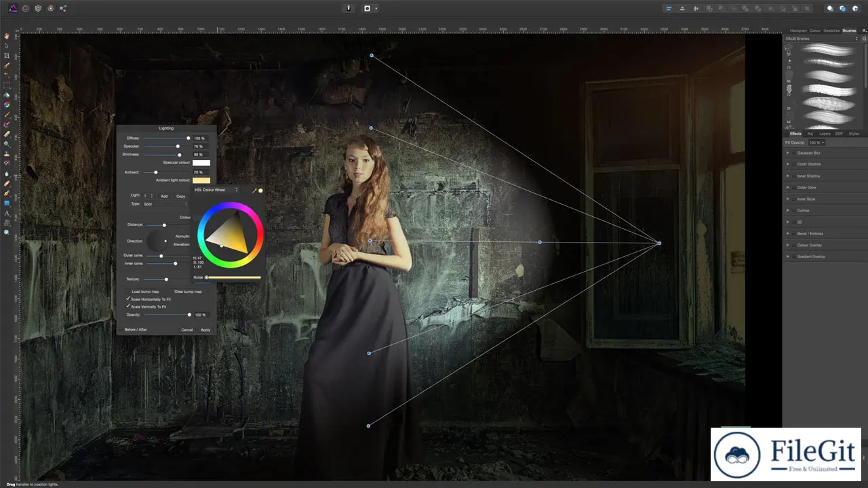Open the panel options menu icon
Image resolution: width=868 pixels, height=488 pixels.
point(863,30)
